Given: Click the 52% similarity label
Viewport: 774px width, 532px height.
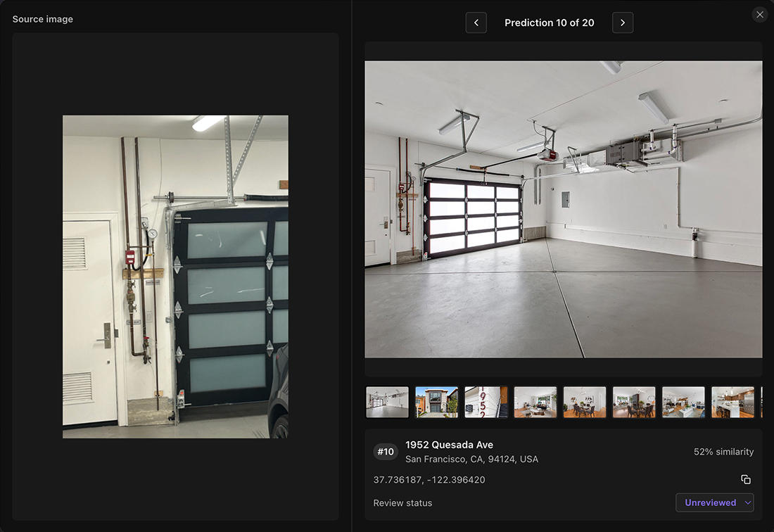Looking at the screenshot, I should tap(723, 452).
